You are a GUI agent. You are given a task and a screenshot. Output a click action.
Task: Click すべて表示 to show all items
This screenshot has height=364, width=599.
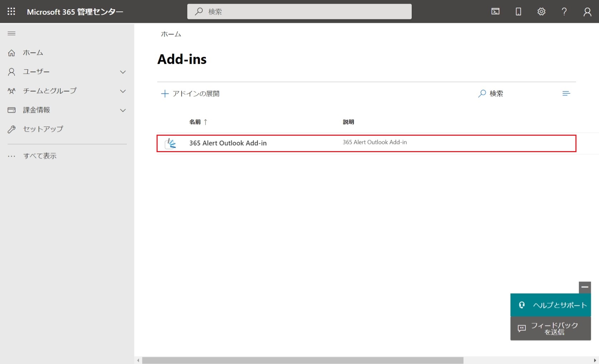(40, 156)
